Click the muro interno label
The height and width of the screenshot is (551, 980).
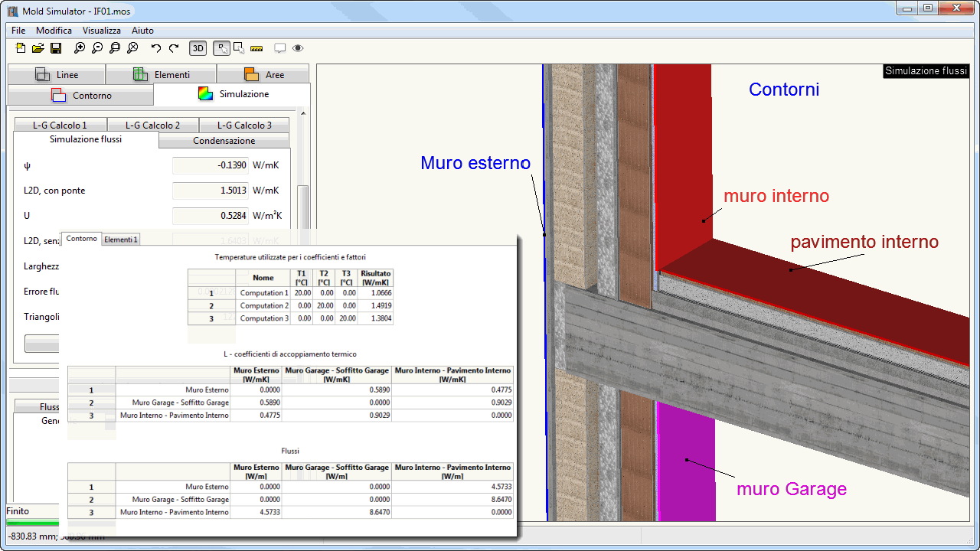click(x=776, y=196)
